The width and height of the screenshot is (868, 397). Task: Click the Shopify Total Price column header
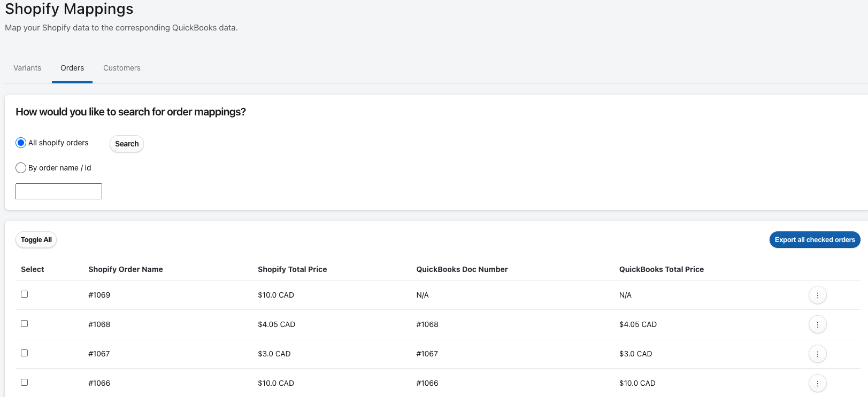(x=293, y=269)
